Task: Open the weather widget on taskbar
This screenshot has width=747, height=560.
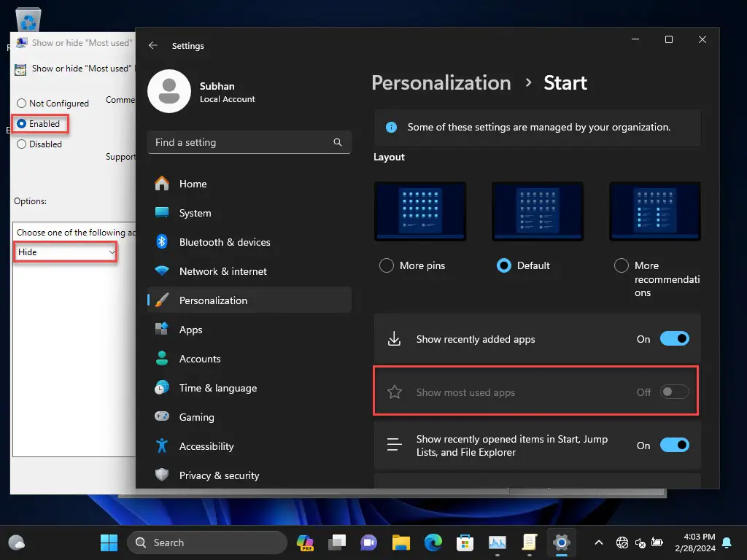Action: [x=17, y=542]
